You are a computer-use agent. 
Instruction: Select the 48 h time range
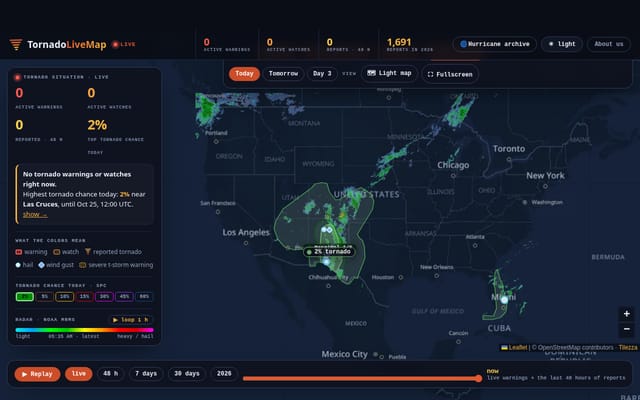coord(111,373)
